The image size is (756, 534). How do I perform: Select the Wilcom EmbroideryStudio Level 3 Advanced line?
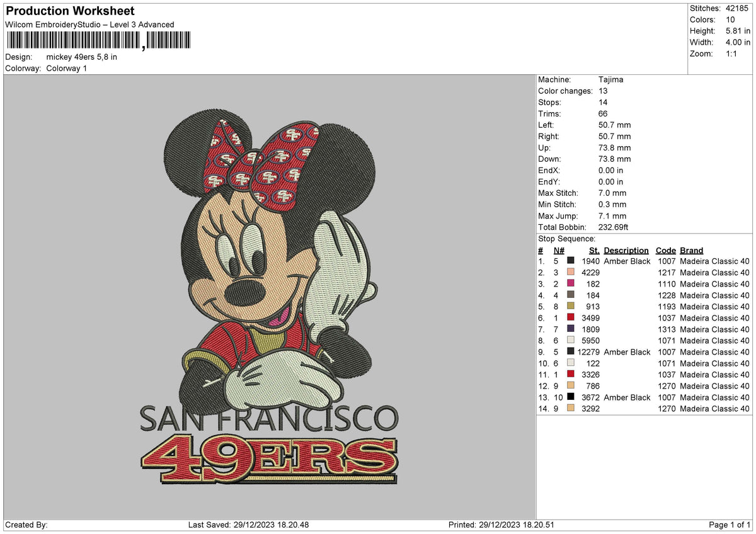(89, 25)
